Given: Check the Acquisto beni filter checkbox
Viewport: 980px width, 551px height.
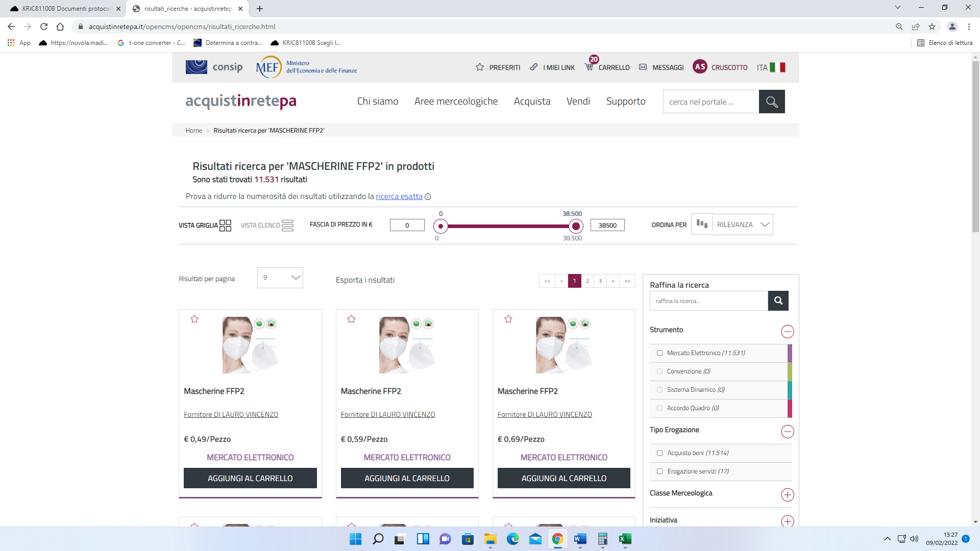Looking at the screenshot, I should click(x=659, y=453).
